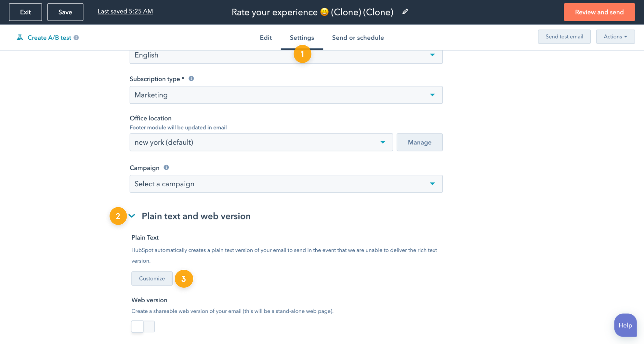Viewport: 644px width, 344px height.
Task: Collapse the Plain text and web version section
Action: pyautogui.click(x=132, y=216)
